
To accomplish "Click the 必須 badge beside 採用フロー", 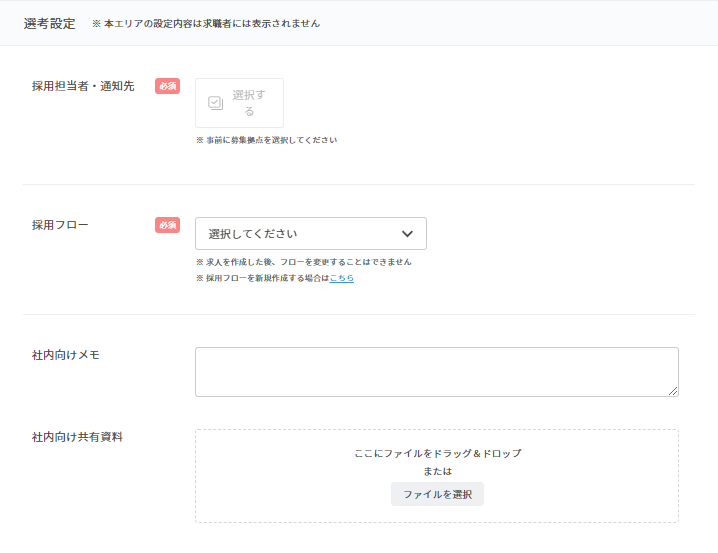I will 167,225.
